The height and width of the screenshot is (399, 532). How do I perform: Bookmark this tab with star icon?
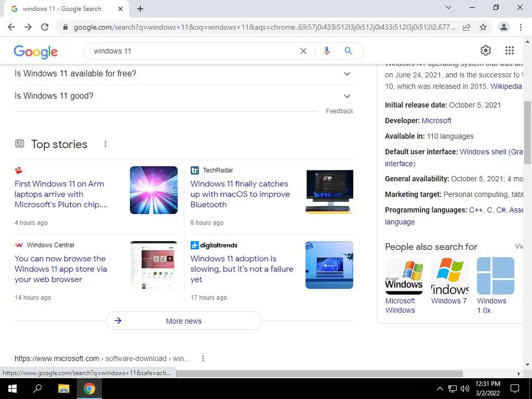[x=483, y=27]
